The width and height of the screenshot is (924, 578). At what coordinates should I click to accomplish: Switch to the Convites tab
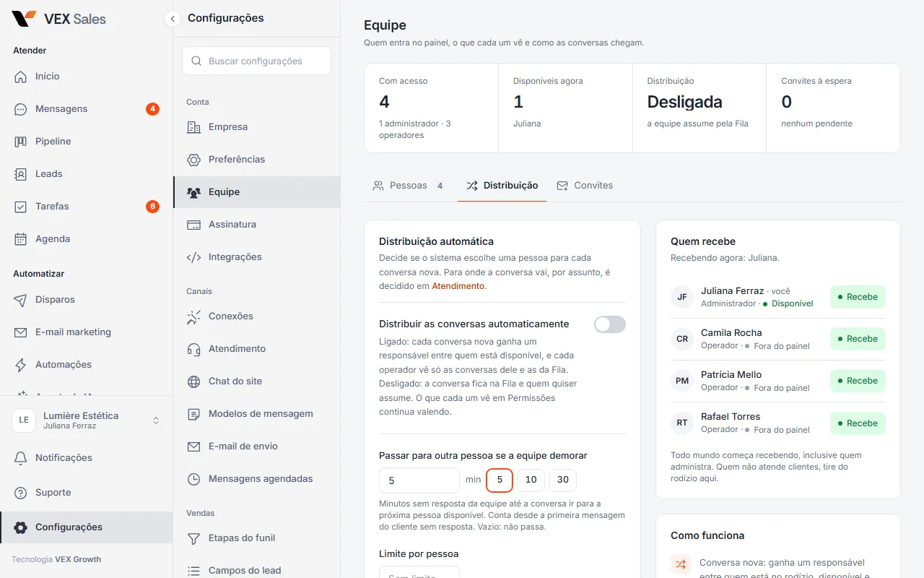point(585,186)
